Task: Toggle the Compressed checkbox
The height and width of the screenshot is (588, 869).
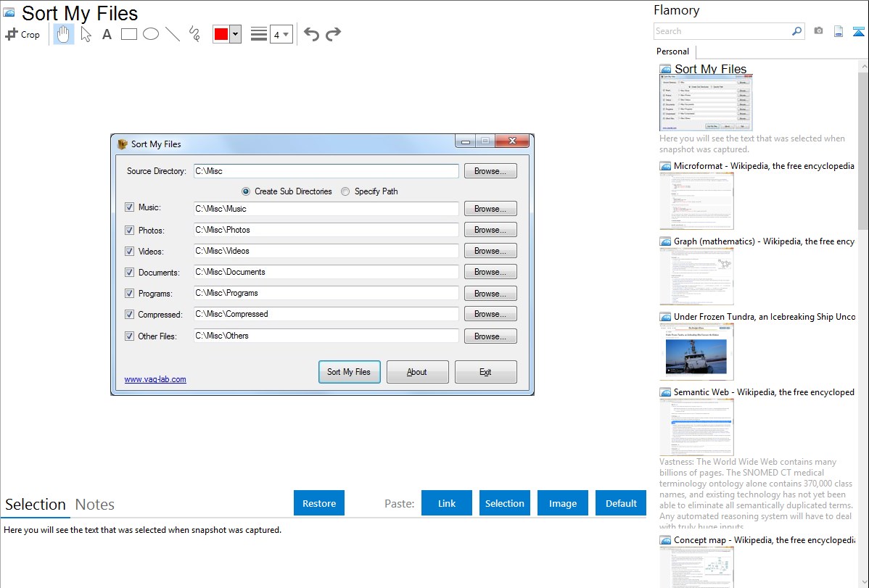Action: pos(130,314)
